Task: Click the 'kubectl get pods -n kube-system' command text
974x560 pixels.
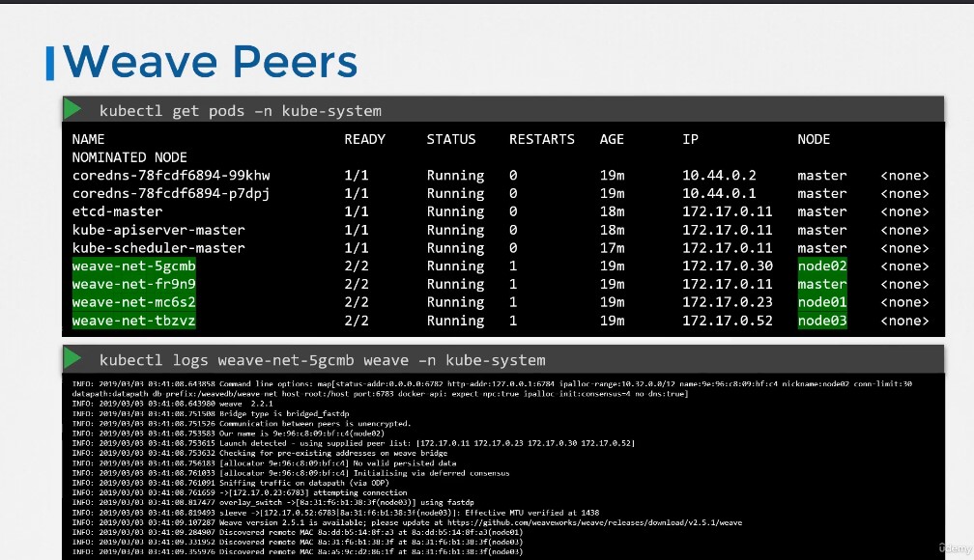Action: click(241, 111)
